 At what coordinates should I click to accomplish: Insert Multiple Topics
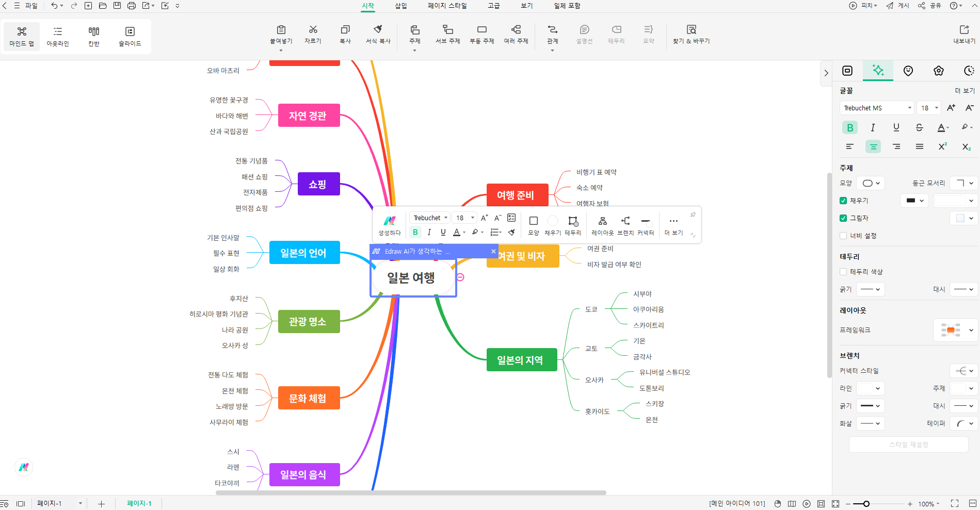point(516,35)
